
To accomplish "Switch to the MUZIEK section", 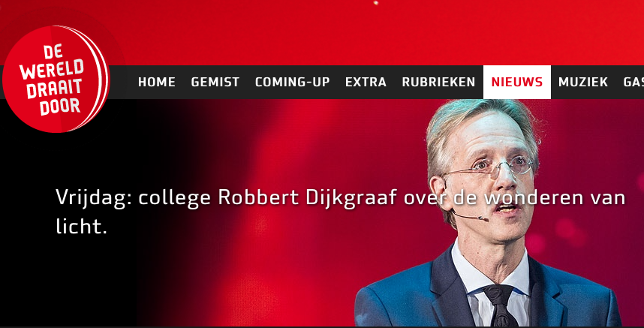I will 582,82.
